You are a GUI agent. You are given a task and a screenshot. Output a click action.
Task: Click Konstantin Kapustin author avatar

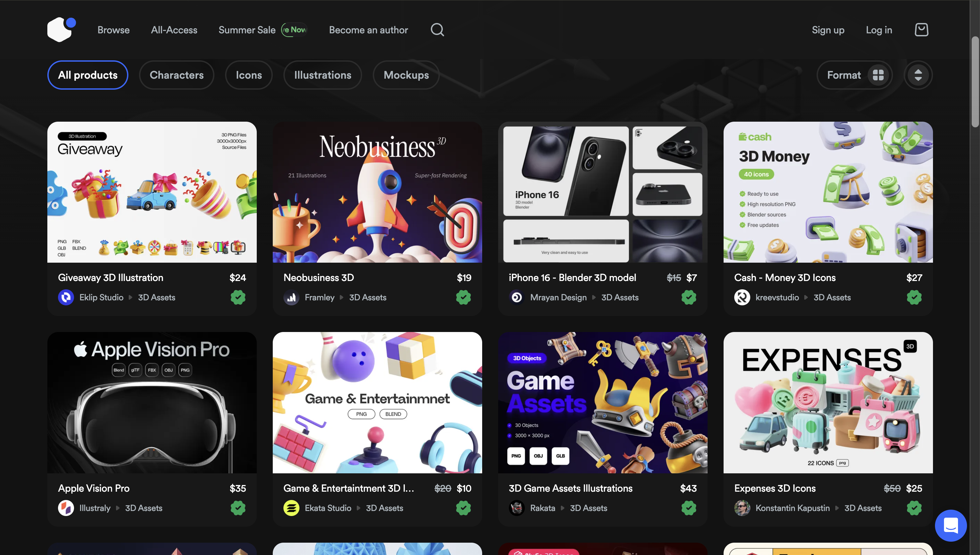pos(742,508)
